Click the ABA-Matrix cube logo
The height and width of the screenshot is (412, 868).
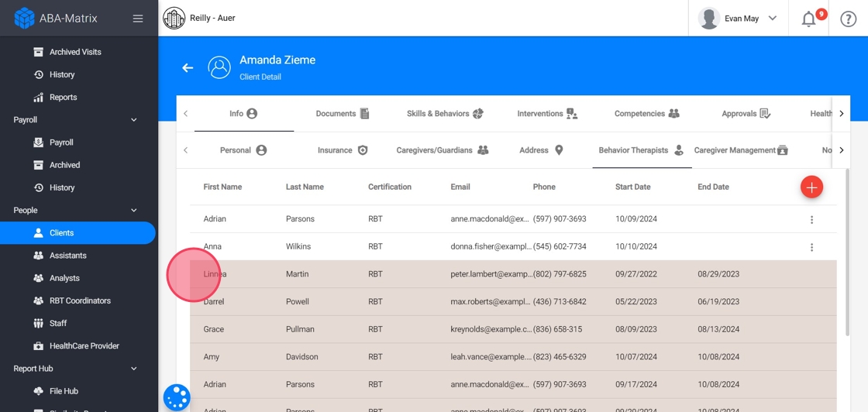[x=24, y=19]
